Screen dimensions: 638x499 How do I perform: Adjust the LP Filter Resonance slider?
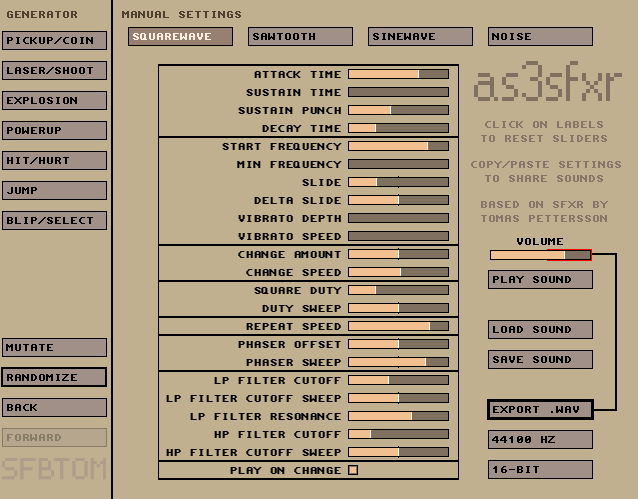[x=399, y=416]
